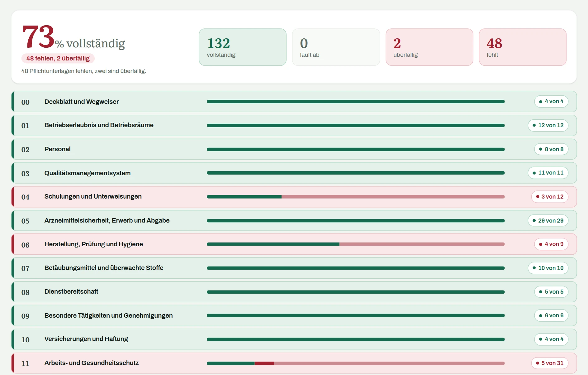Click the '5 von 31' count pill
Viewport: 588px width, 375px height.
pos(550,363)
